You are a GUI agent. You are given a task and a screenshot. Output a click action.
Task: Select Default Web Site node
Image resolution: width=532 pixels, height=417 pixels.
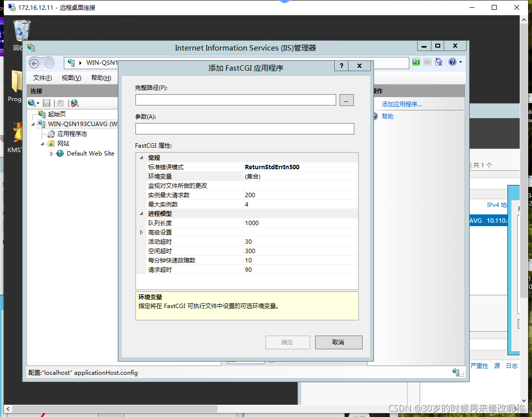(90, 154)
